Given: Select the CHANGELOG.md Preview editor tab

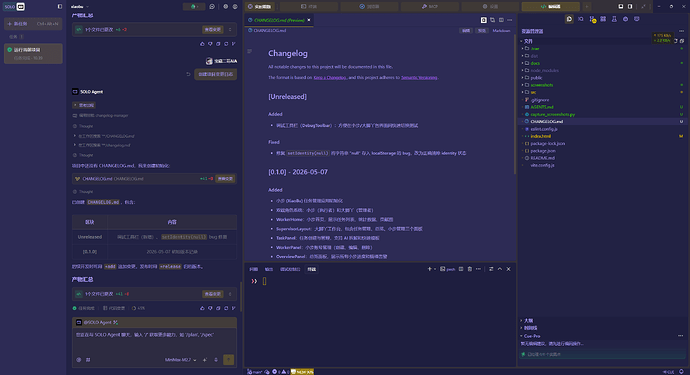Looking at the screenshot, I should (279, 20).
